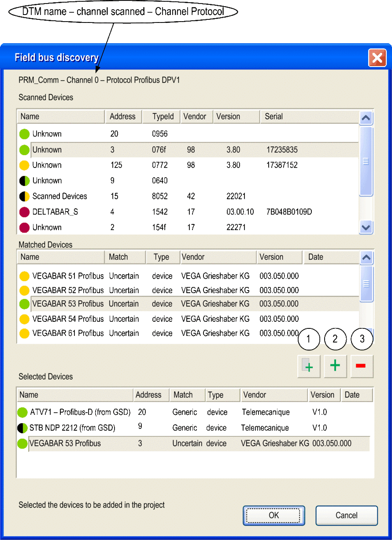
Task: Click red status icon of DELTABAR_S
Action: pyautogui.click(x=24, y=212)
